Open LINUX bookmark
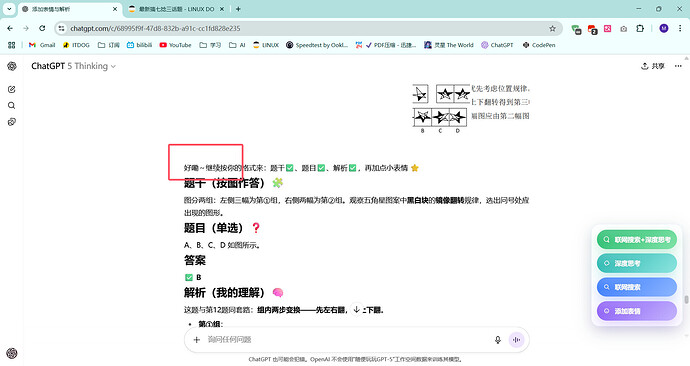Image resolution: width=690 pixels, height=366 pixels. (266, 45)
